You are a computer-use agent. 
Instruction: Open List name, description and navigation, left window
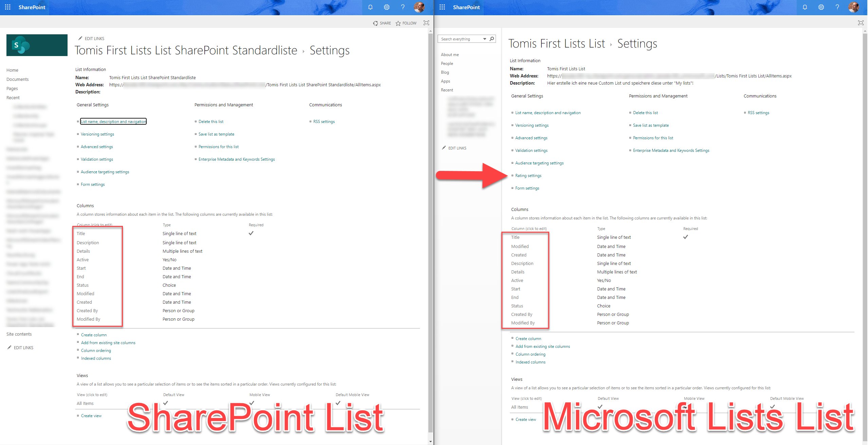click(113, 121)
